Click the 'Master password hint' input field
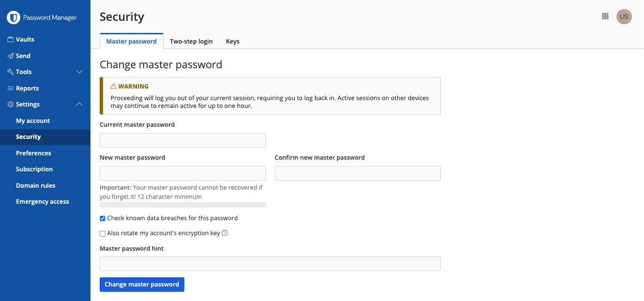This screenshot has height=301, width=644. click(x=270, y=263)
